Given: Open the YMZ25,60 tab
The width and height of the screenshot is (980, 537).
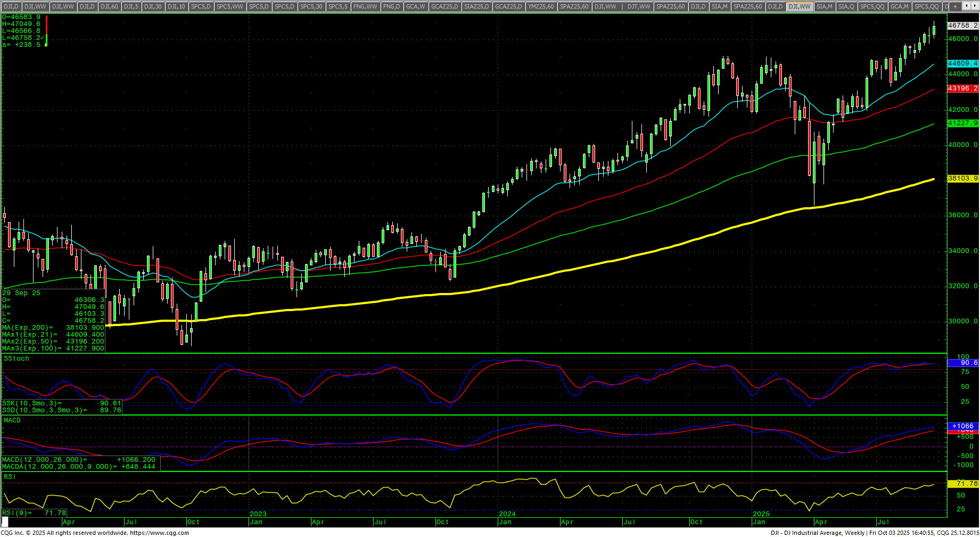Looking at the screenshot, I should click(541, 6).
